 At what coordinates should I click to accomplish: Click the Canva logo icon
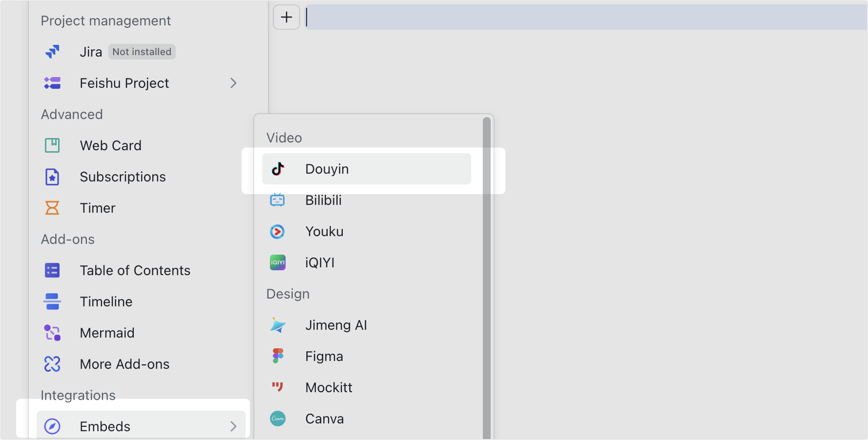[x=278, y=419]
